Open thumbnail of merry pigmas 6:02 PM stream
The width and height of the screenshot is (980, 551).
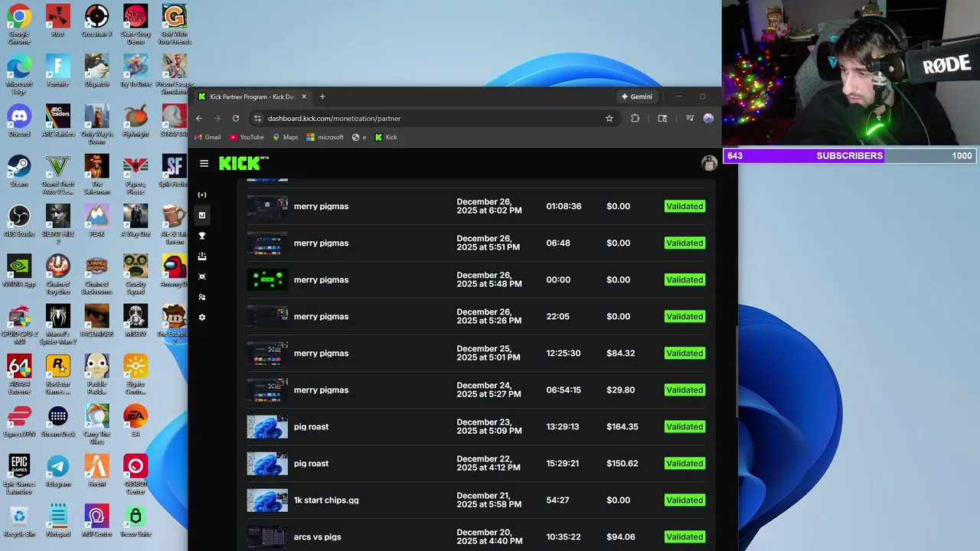point(267,207)
